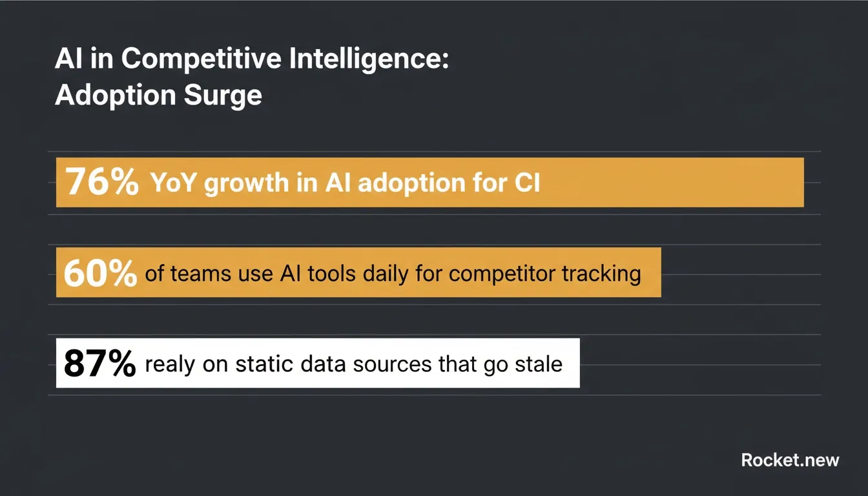Viewport: 868px width, 496px height.
Task: Select 'CI' at end of top bar text
Action: pyautogui.click(x=528, y=183)
